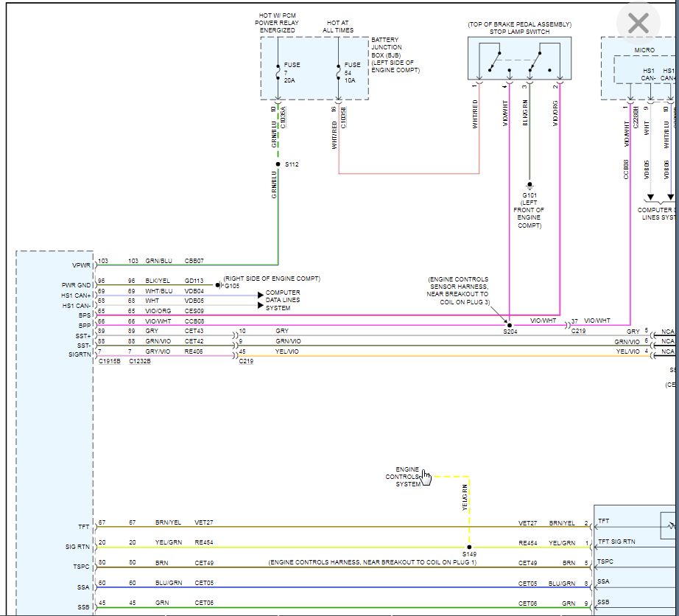Select the S112 splice dot
679x616 pixels.
pyautogui.click(x=278, y=164)
